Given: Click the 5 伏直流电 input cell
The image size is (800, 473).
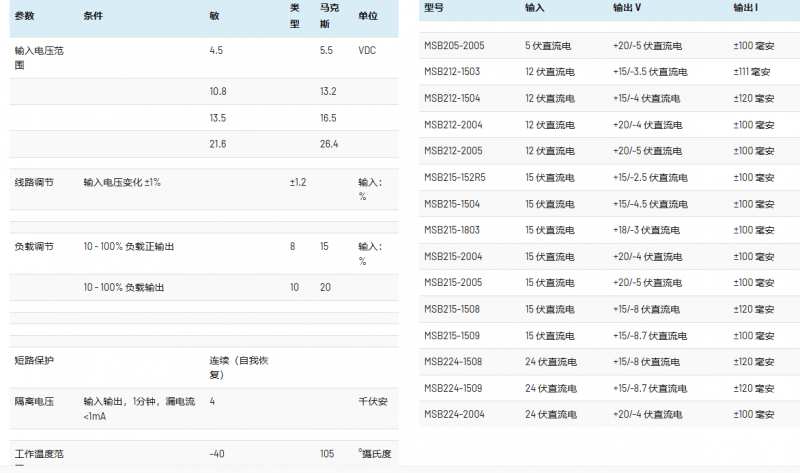Looking at the screenshot, I should pyautogui.click(x=548, y=45).
